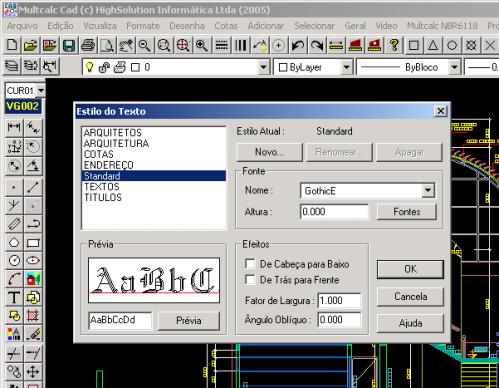This screenshot has width=499, height=388.
Task: Click the Save floppy disk icon
Action: coord(69,45)
